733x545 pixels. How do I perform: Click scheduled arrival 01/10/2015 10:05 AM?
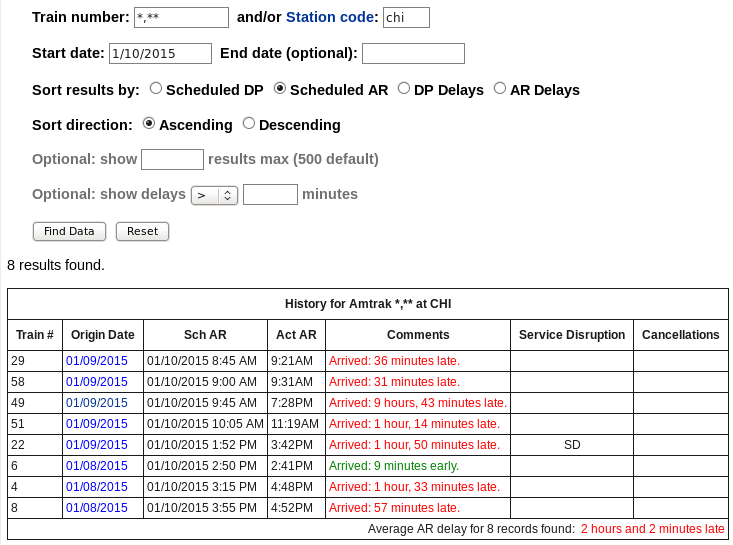[x=205, y=424]
